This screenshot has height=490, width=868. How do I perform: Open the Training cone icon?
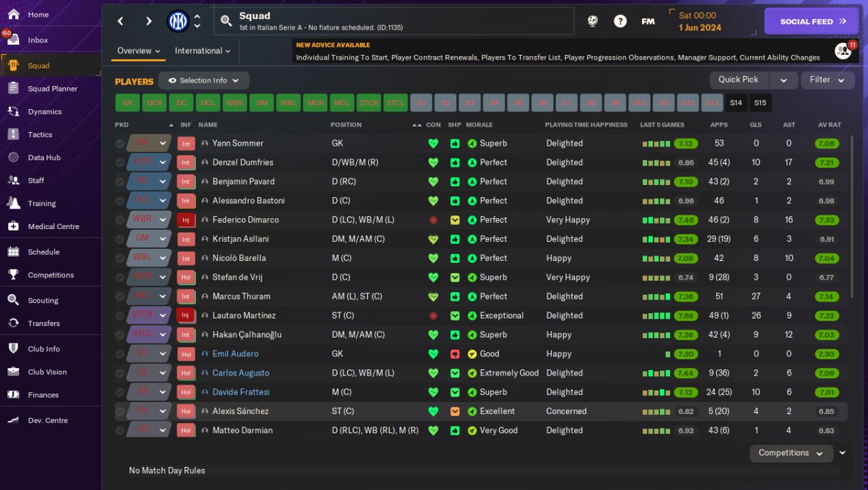click(14, 203)
